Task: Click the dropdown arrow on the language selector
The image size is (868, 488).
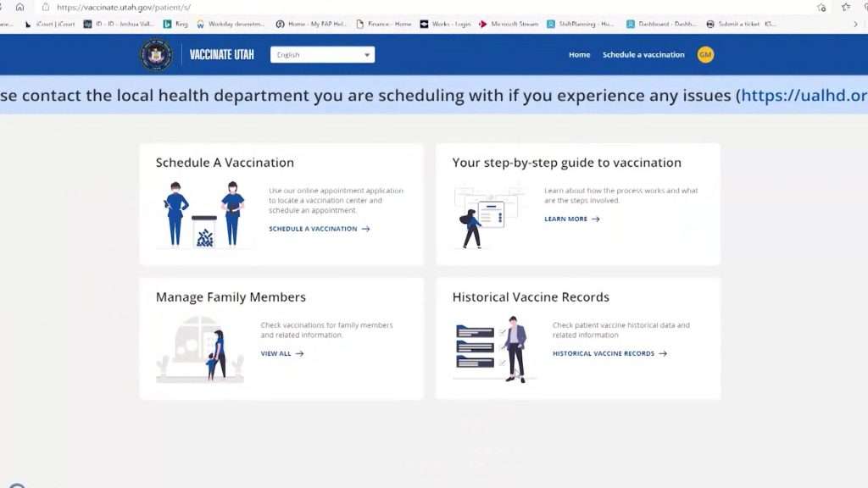Action: tap(366, 53)
